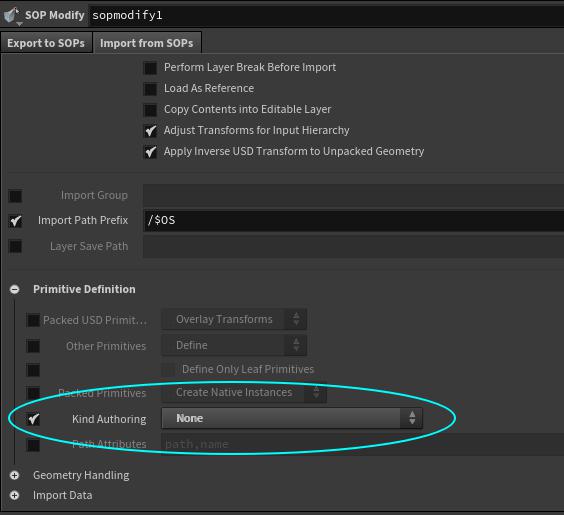This screenshot has height=515, width=564.
Task: Click the sopmodify1 node name field
Action: coord(326,15)
